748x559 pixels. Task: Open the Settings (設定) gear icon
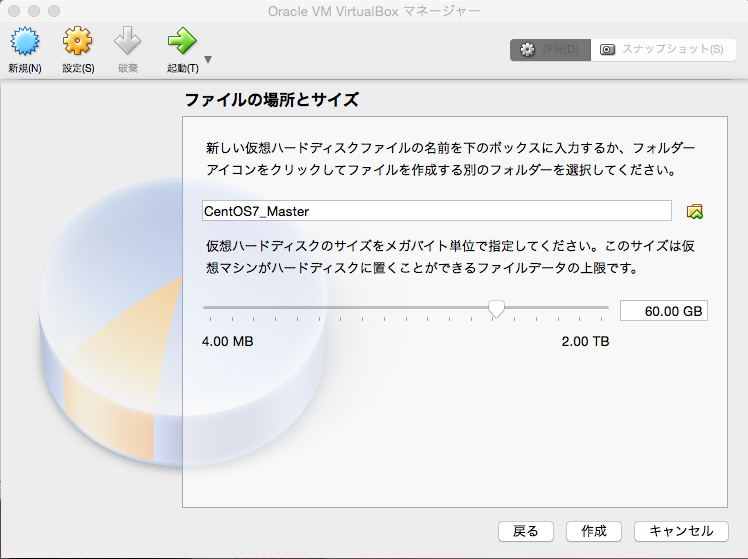pyautogui.click(x=78, y=41)
